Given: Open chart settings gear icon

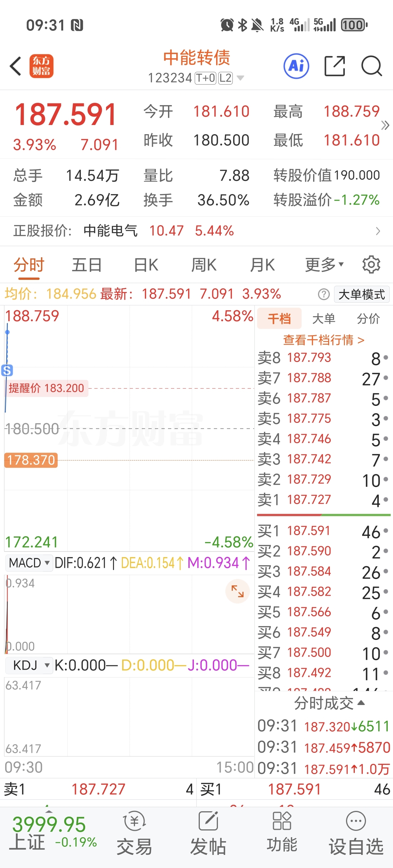Looking at the screenshot, I should [371, 264].
